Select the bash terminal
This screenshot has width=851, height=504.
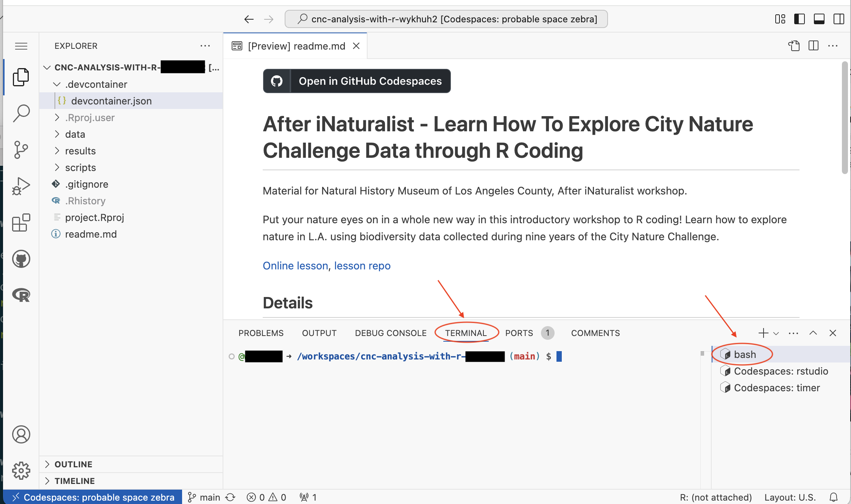pos(781,354)
